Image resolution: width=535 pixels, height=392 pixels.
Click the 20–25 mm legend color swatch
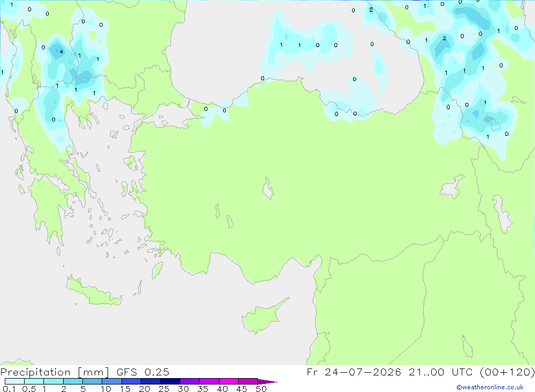[x=151, y=381]
